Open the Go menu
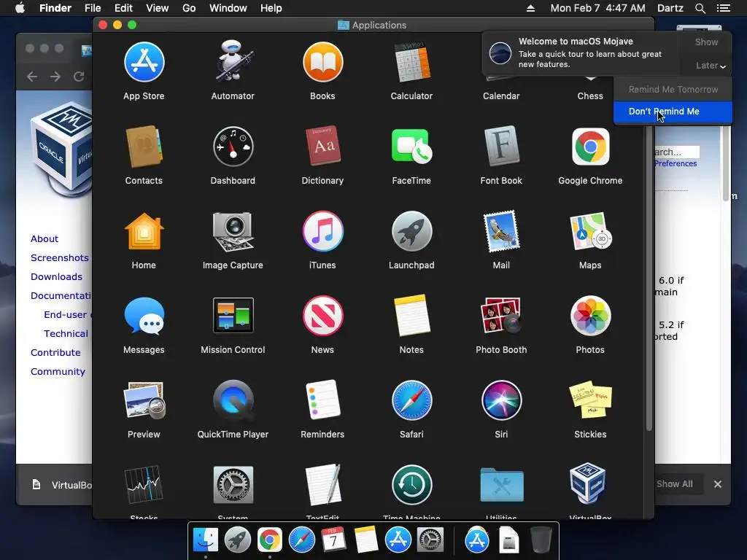 [x=189, y=8]
